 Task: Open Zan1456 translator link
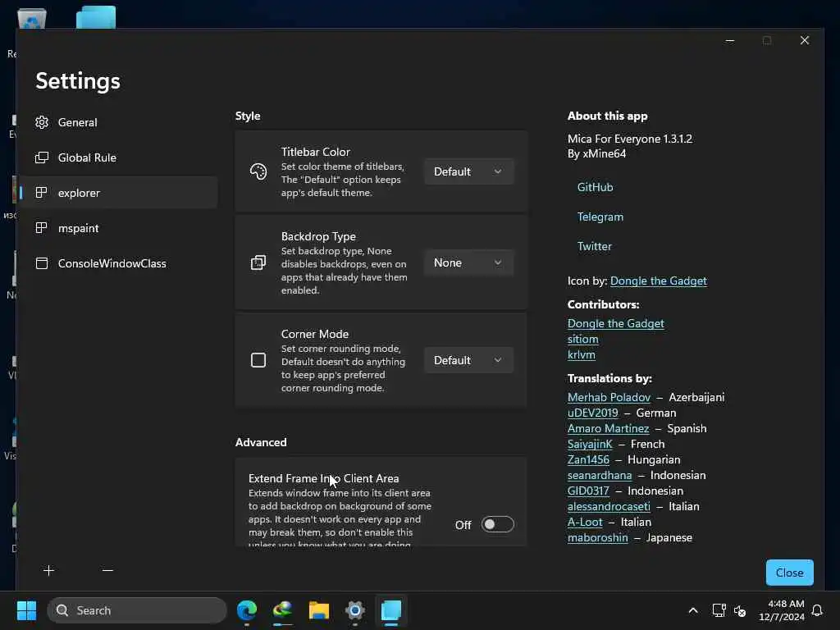coord(588,459)
